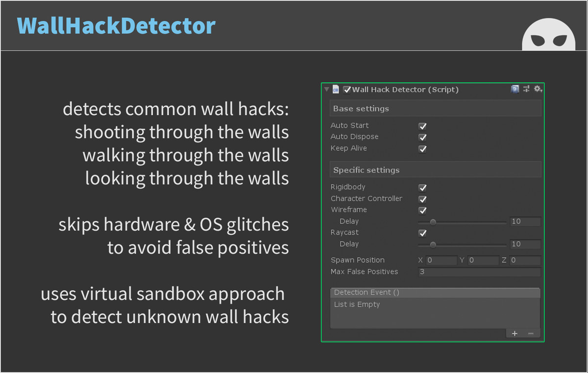This screenshot has height=373, width=588.
Task: Open the component help reference icon
Action: click(x=515, y=89)
